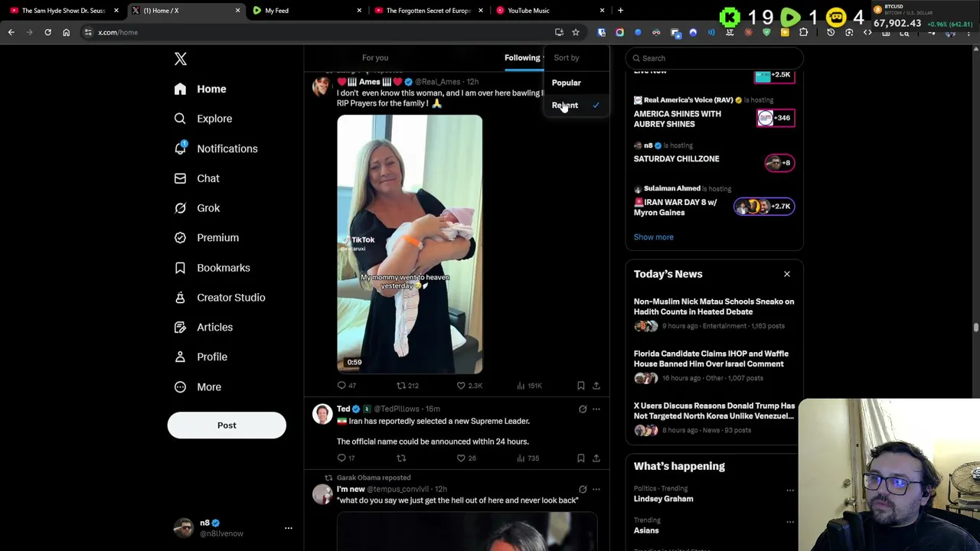Click the Search field on X
The width and height of the screenshot is (980, 551).
[x=714, y=58]
